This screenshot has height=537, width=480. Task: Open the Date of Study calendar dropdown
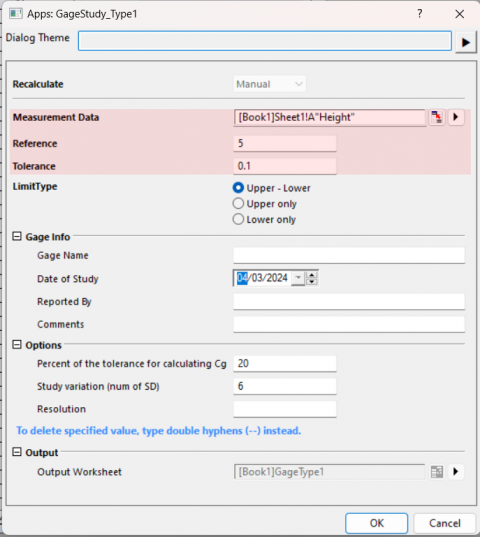pyautogui.click(x=299, y=278)
